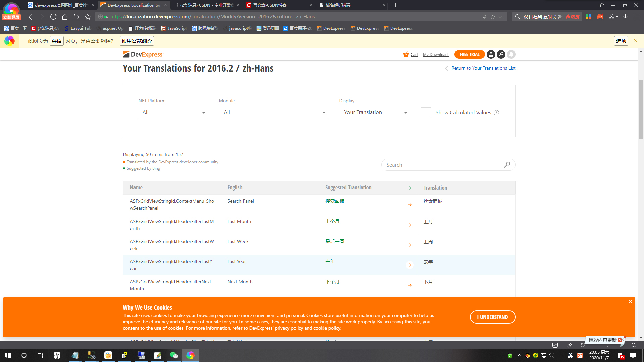Apply all suggestions via header arrow icon

pos(410,188)
